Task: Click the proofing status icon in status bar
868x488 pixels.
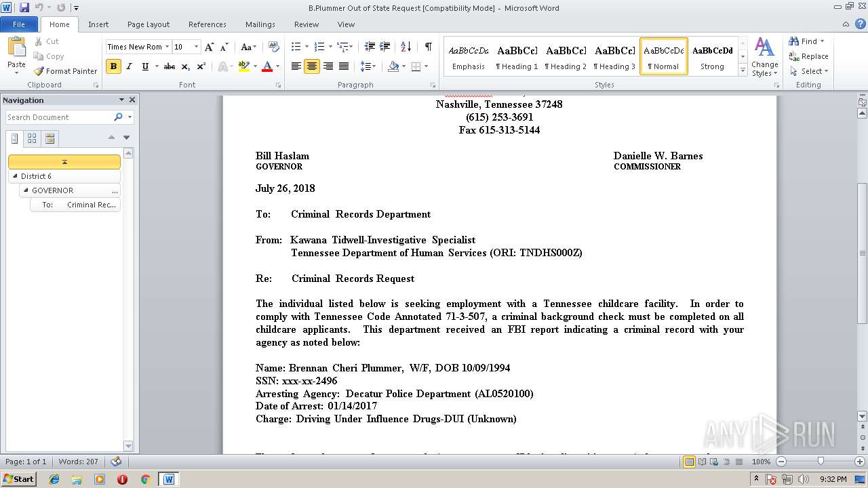Action: coord(116,462)
